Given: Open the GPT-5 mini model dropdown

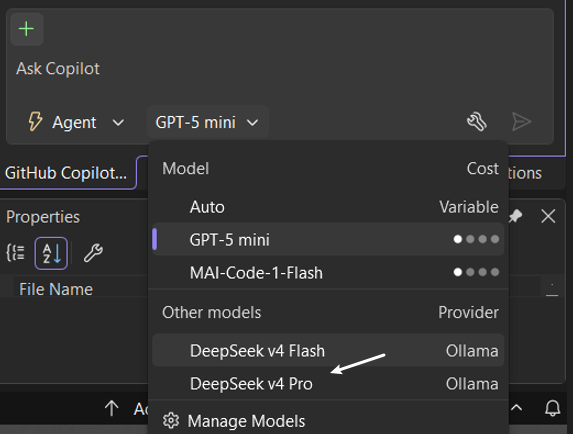Looking at the screenshot, I should point(208,122).
